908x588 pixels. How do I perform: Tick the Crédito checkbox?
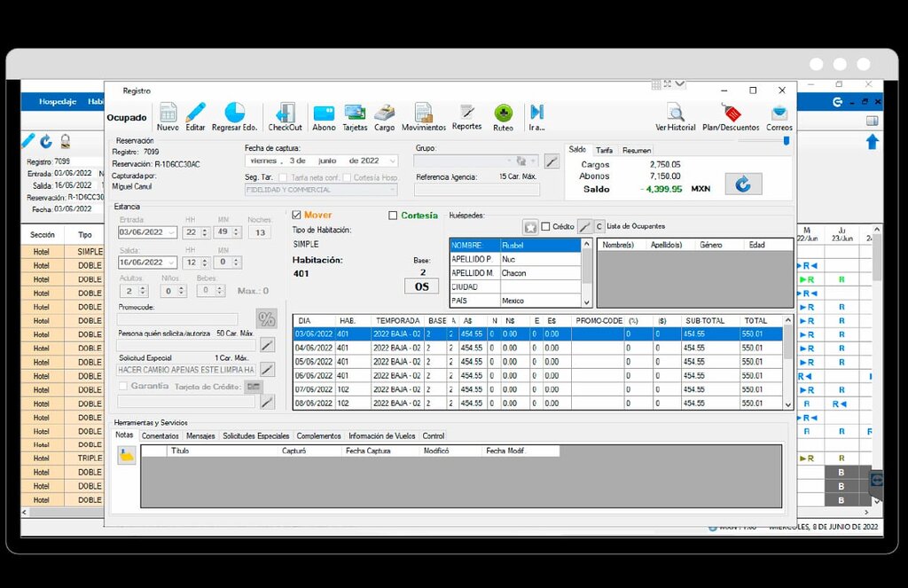pos(545,226)
